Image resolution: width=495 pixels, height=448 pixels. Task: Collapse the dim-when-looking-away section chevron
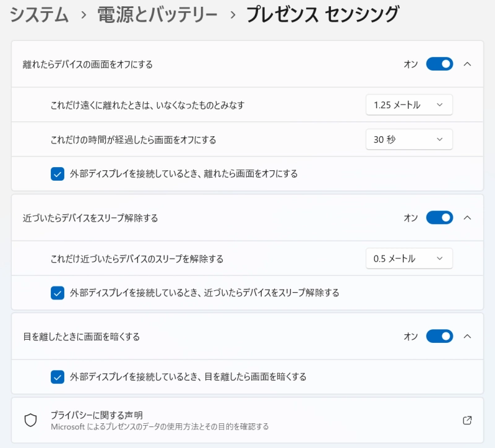(x=468, y=336)
